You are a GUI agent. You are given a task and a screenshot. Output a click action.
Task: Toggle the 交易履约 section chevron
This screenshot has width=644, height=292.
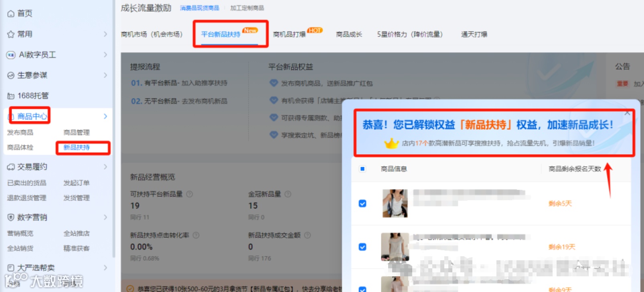(105, 167)
